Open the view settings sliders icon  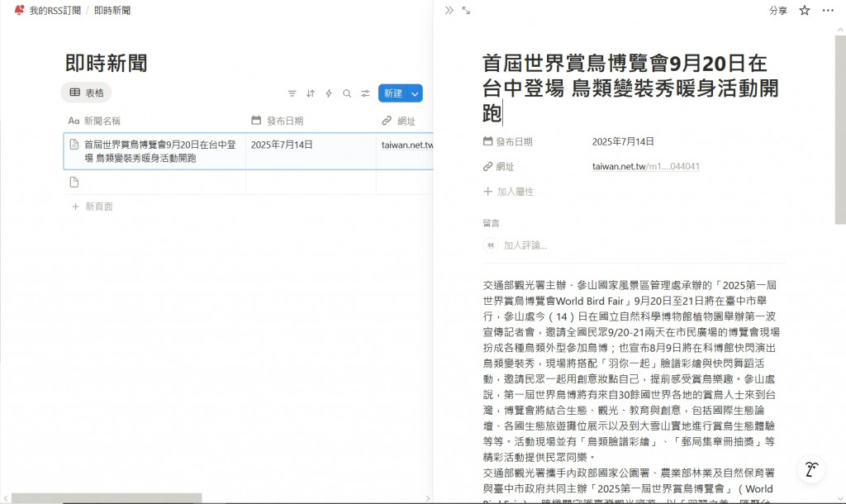tap(365, 93)
